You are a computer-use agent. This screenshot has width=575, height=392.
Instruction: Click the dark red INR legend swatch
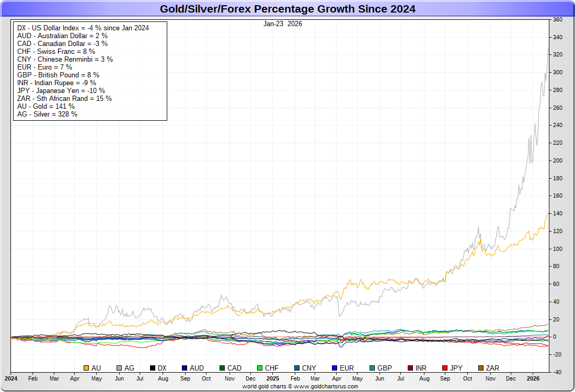[410, 368]
